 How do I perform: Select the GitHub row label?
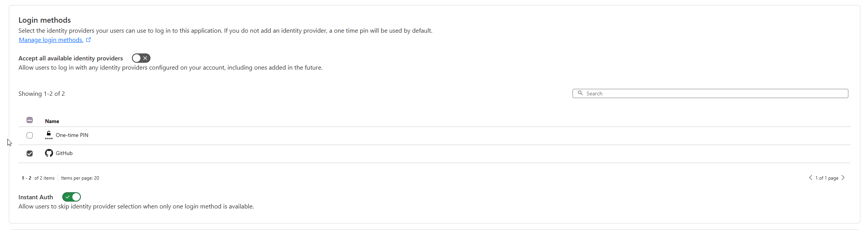64,153
